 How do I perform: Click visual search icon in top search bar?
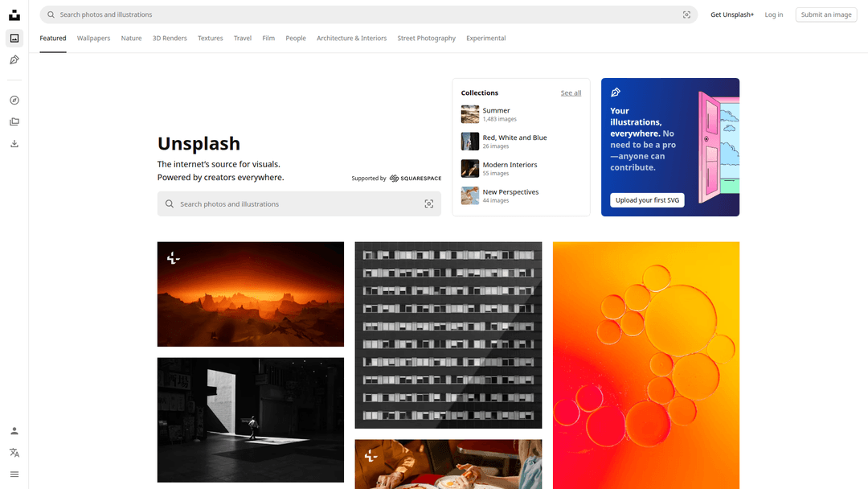tap(686, 15)
